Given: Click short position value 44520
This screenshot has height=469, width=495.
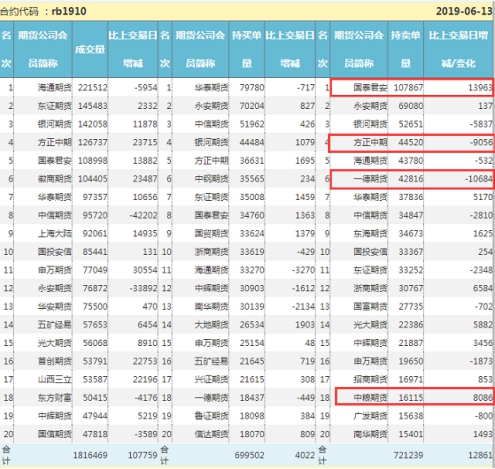Looking at the screenshot, I should [411, 142].
